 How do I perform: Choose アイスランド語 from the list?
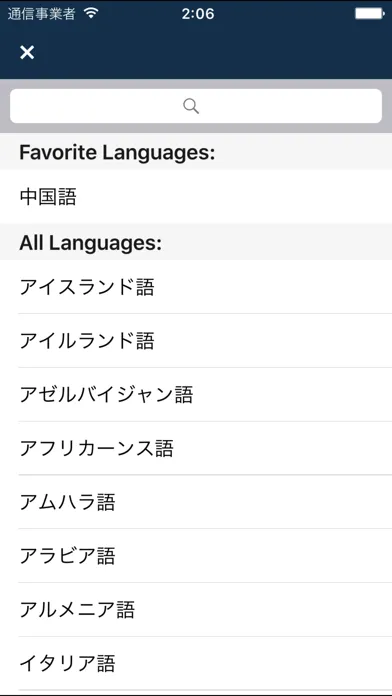pos(196,287)
